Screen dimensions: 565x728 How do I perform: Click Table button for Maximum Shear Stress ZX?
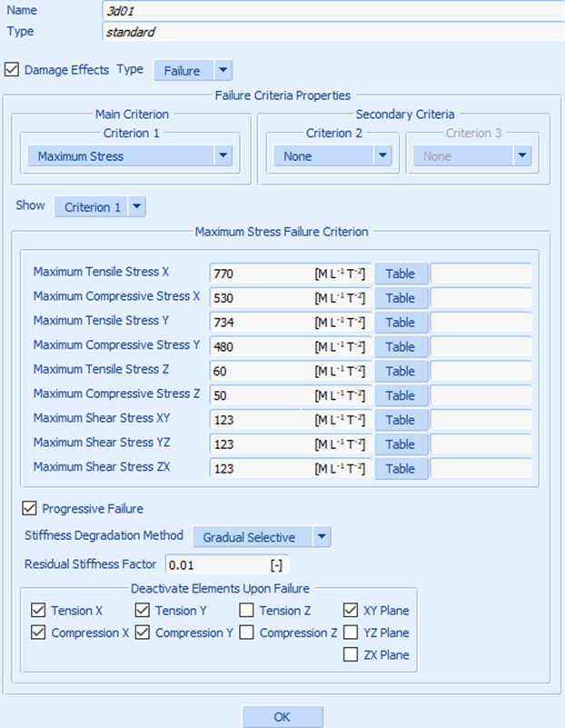tap(401, 469)
